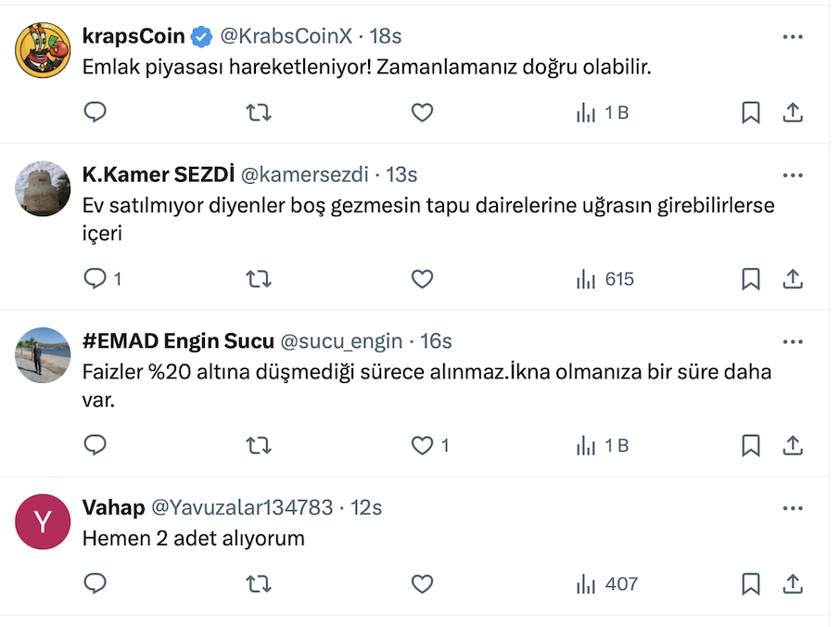Image resolution: width=840 pixels, height=627 pixels.
Task: Open Vahap's letter Y avatar
Action: [x=44, y=522]
